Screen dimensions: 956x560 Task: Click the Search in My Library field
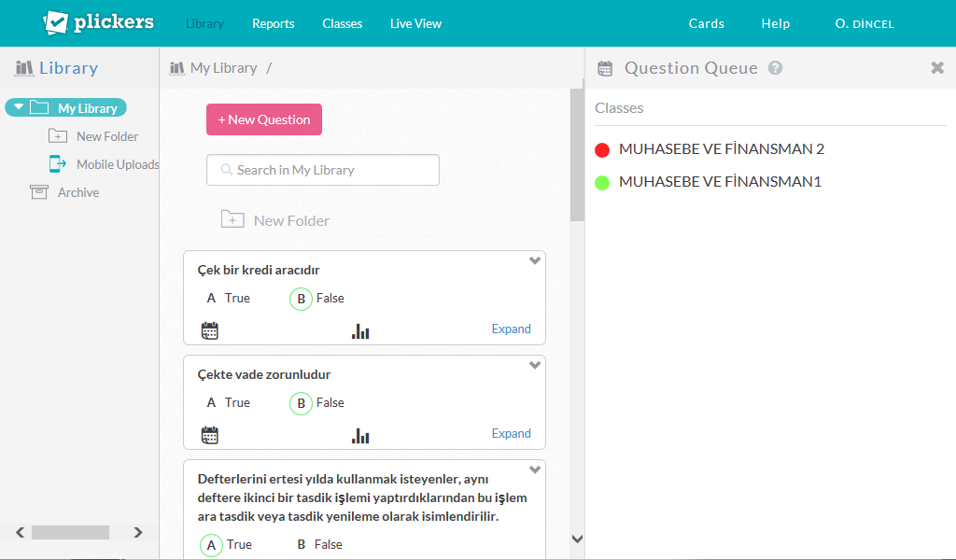[x=323, y=170]
